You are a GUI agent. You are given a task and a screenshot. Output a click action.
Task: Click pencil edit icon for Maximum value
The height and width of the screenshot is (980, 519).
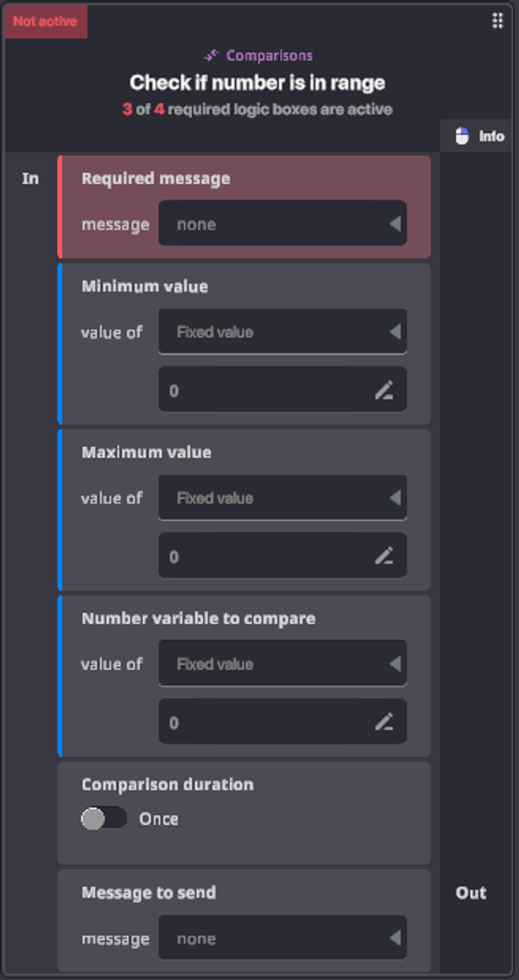tap(384, 556)
